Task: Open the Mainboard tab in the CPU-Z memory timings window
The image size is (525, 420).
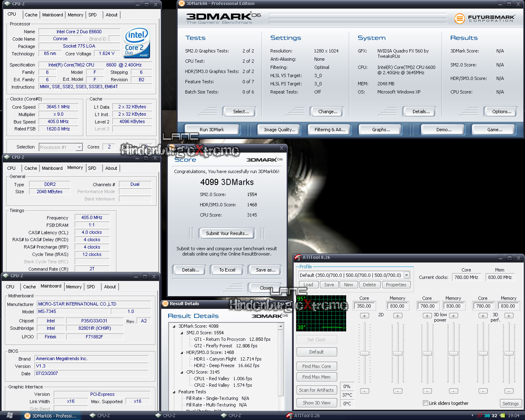Action: 52,168
